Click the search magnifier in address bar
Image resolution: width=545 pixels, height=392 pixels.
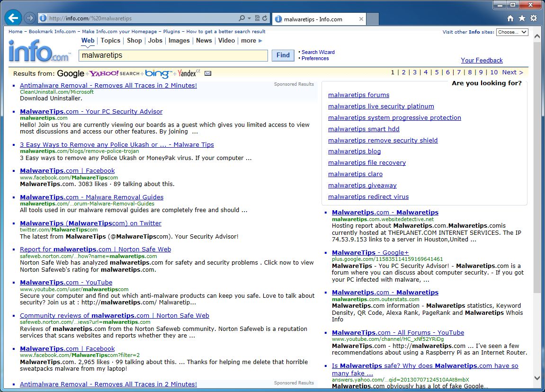241,18
